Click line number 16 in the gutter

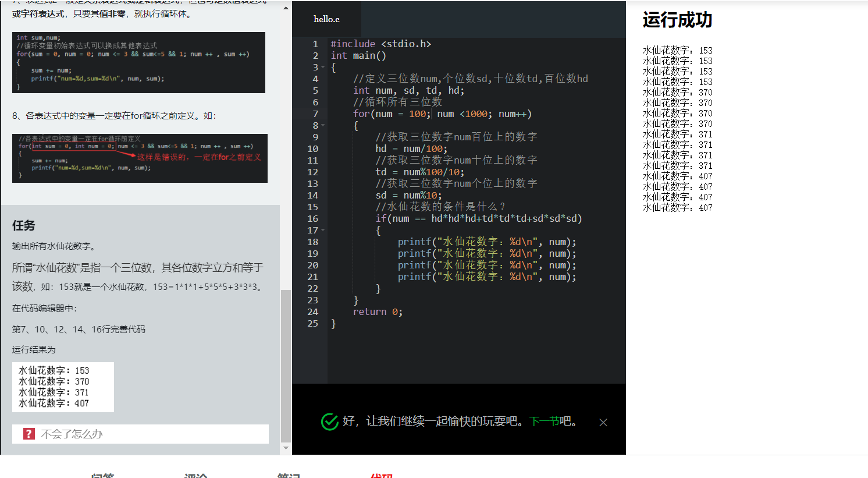[x=312, y=218]
